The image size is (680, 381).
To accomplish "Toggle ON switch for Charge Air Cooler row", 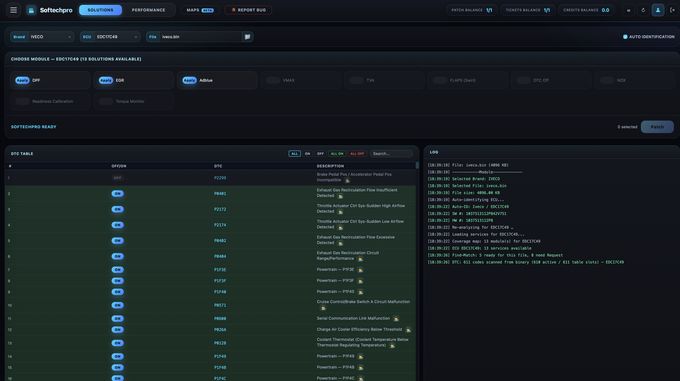I will [117, 329].
